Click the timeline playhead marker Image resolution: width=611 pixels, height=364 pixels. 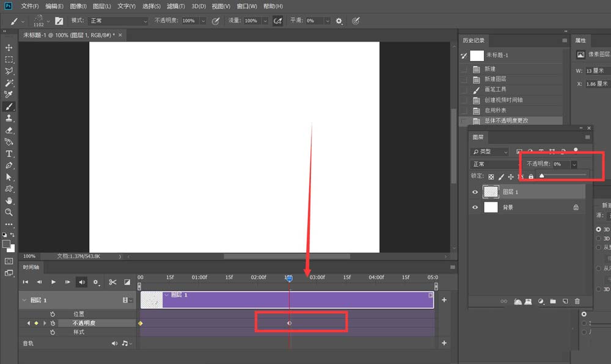click(x=289, y=278)
